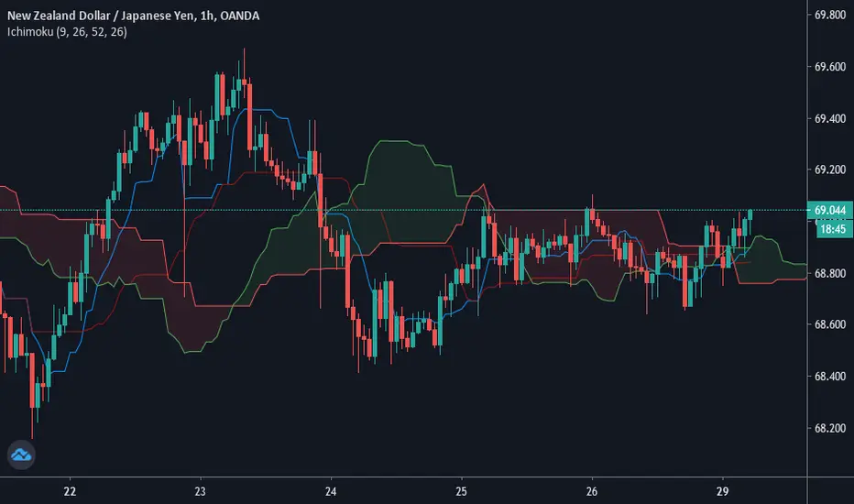Click the 68.800 price axis label
This screenshot has width=854, height=504.
[830, 273]
